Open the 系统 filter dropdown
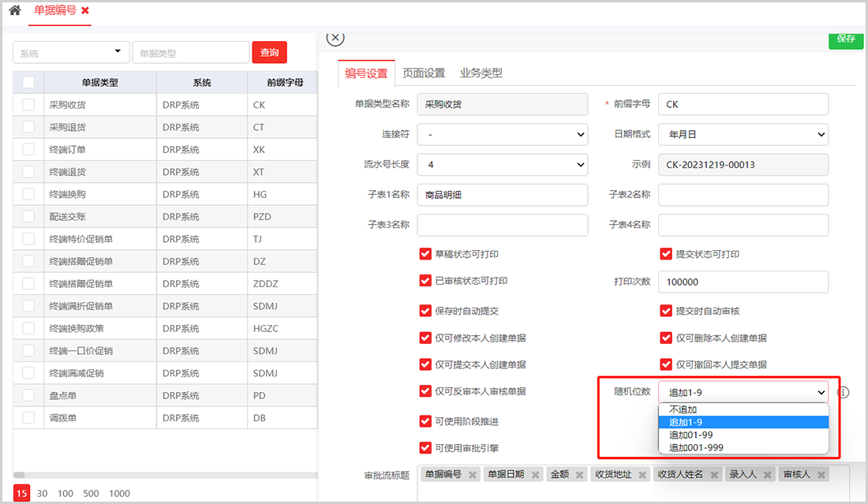Viewport: 868px width, 504px height. 72,53
